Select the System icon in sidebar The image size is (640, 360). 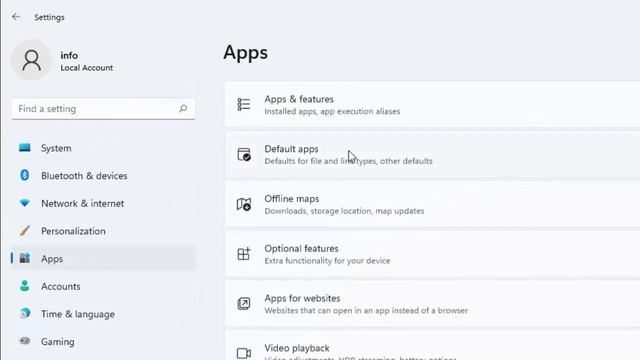[24, 148]
